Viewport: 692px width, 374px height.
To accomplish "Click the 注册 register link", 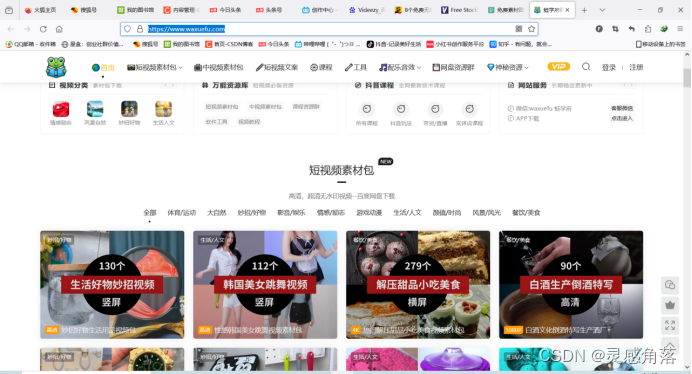I will point(636,68).
